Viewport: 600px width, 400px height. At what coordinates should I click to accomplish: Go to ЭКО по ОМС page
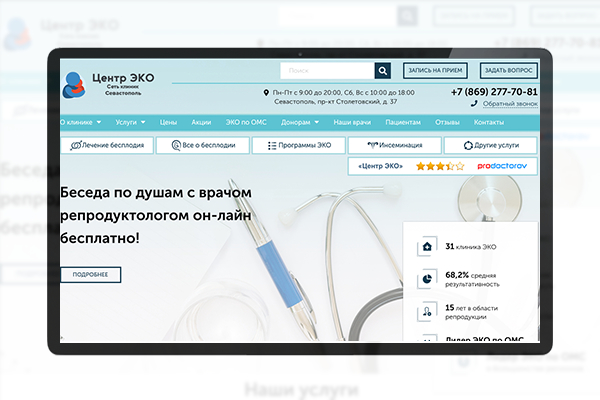pos(246,122)
